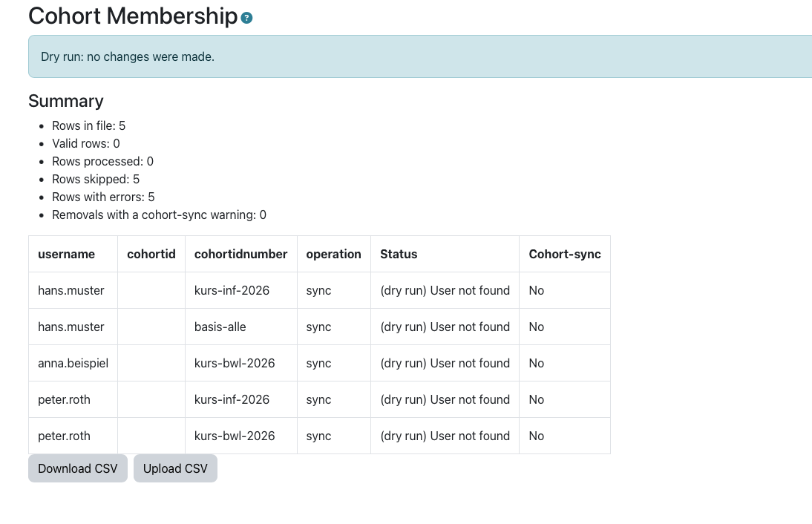Select the cohortidnumber column header

click(240, 255)
